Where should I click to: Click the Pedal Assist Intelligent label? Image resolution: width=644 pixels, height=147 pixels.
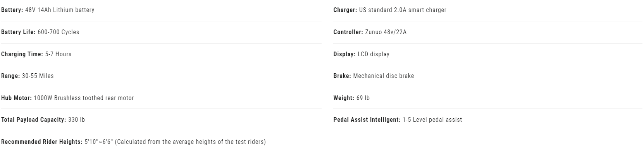367,120
